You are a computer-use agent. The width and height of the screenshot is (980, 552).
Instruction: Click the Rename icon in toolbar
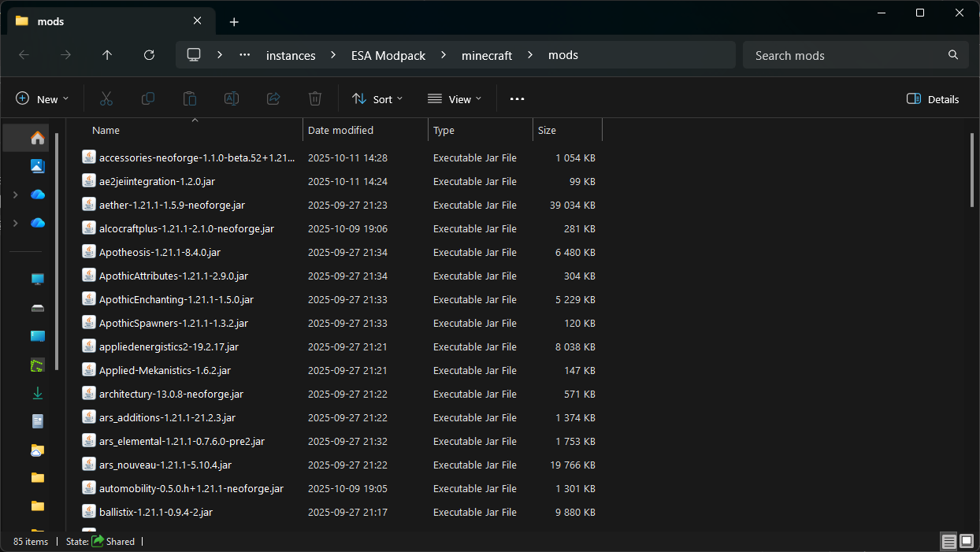(232, 98)
